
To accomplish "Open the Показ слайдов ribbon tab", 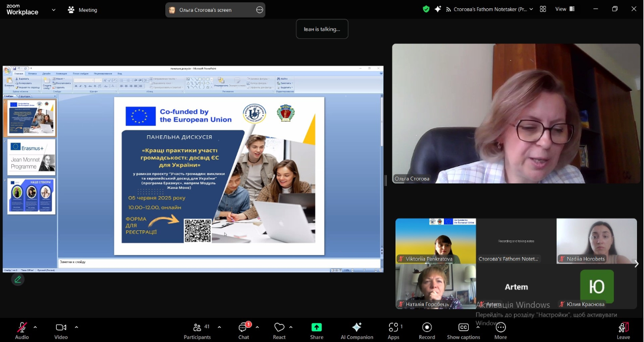I will pyautogui.click(x=80, y=74).
